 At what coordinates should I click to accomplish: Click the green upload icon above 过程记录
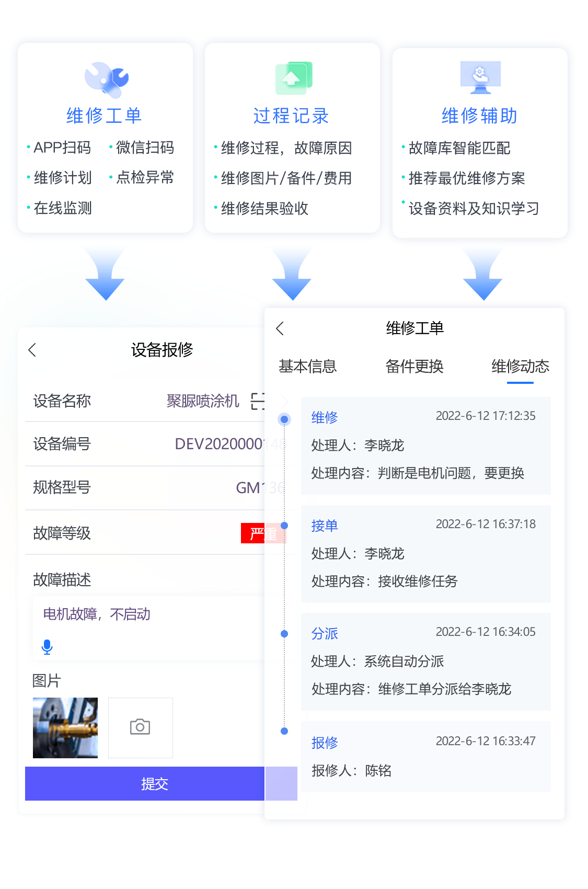(x=293, y=78)
